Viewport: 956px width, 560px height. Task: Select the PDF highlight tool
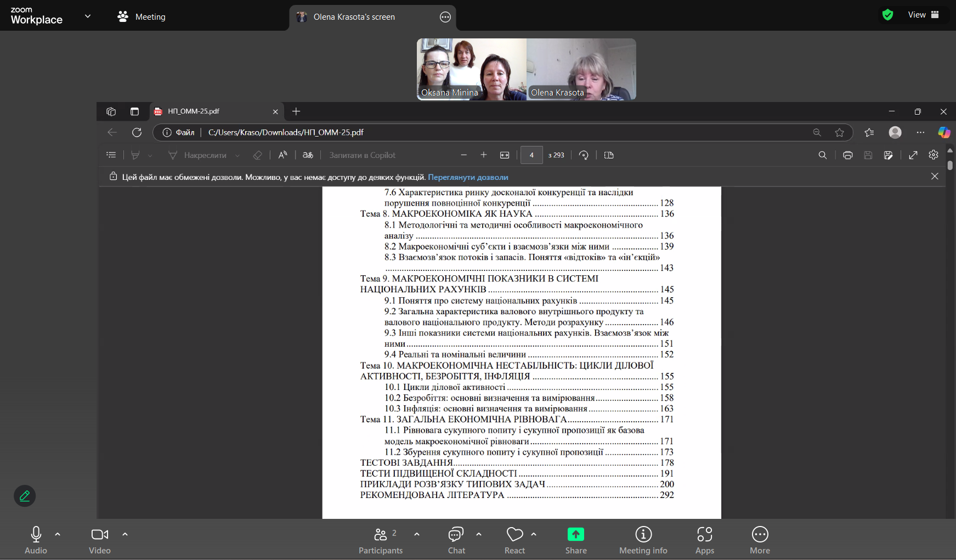pos(135,155)
